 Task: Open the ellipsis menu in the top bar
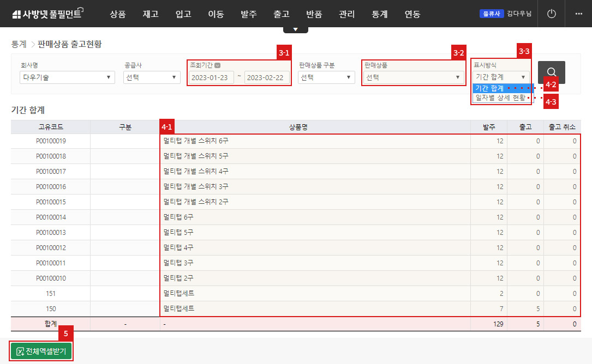click(x=579, y=14)
